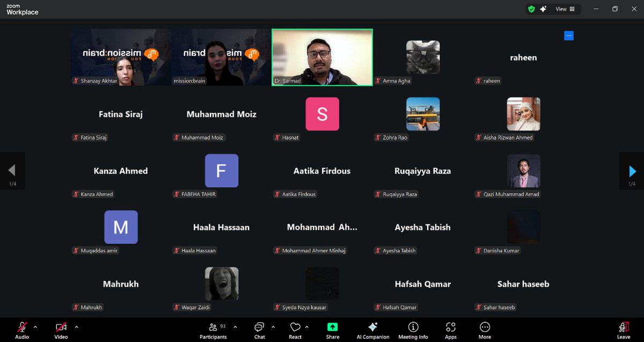Click the muted mic icon beside Aisha Rizwan Ahmed label

coord(479,137)
